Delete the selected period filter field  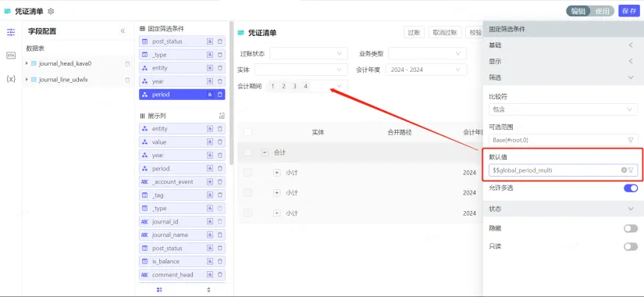click(x=219, y=95)
